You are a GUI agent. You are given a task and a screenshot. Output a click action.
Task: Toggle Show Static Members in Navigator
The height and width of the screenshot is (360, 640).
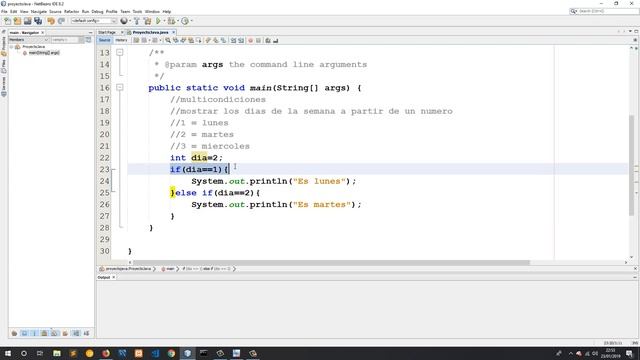(34, 333)
